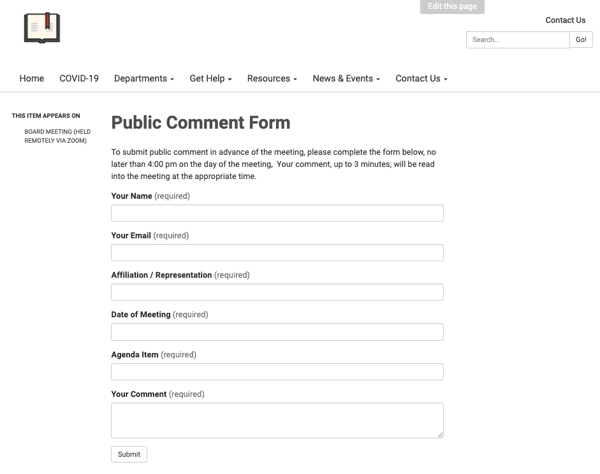Click the Agenda Item text field
This screenshot has width=600, height=474.
click(x=277, y=372)
